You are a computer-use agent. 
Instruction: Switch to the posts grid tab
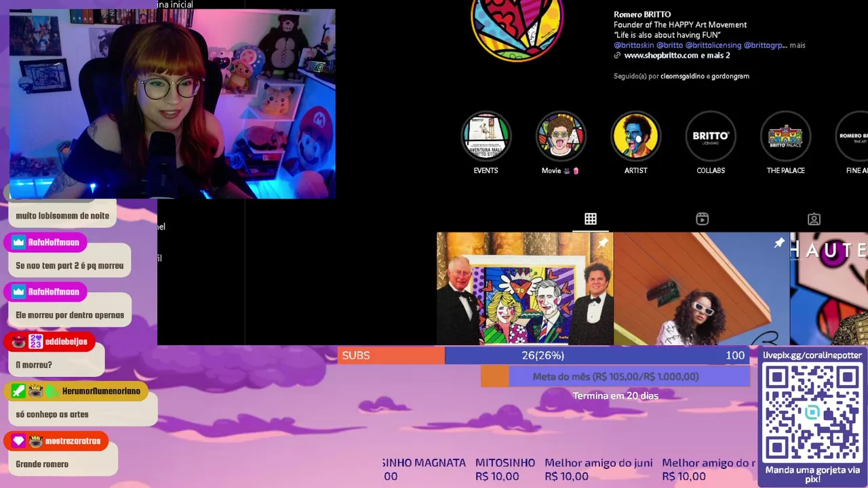click(x=591, y=219)
